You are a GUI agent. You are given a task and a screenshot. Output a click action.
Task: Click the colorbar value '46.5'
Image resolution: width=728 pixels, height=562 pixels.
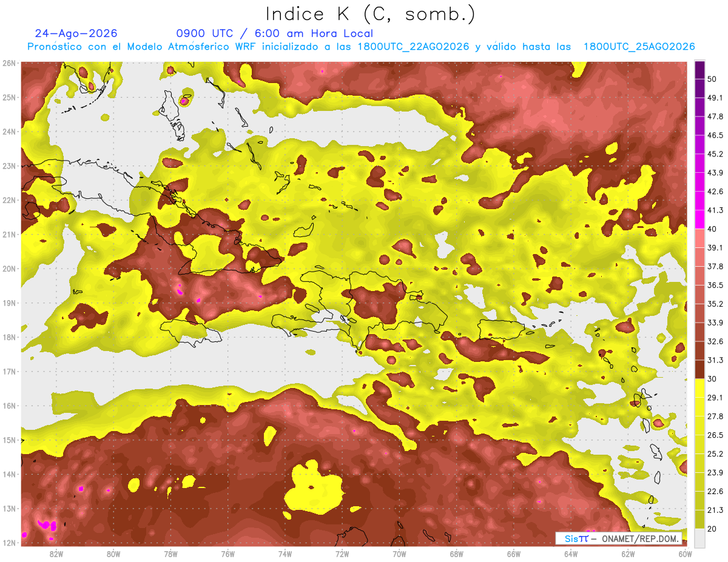(x=716, y=136)
